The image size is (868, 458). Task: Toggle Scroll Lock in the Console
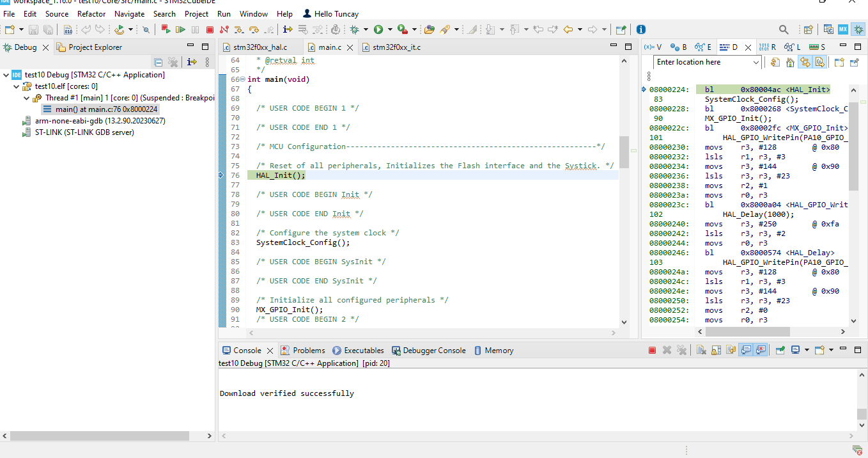[x=717, y=350]
